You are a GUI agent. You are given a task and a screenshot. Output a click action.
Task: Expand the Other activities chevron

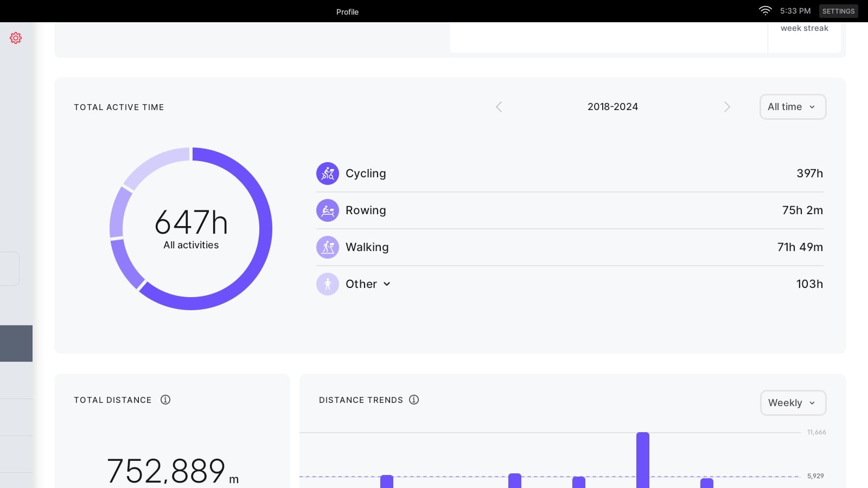[x=387, y=284]
